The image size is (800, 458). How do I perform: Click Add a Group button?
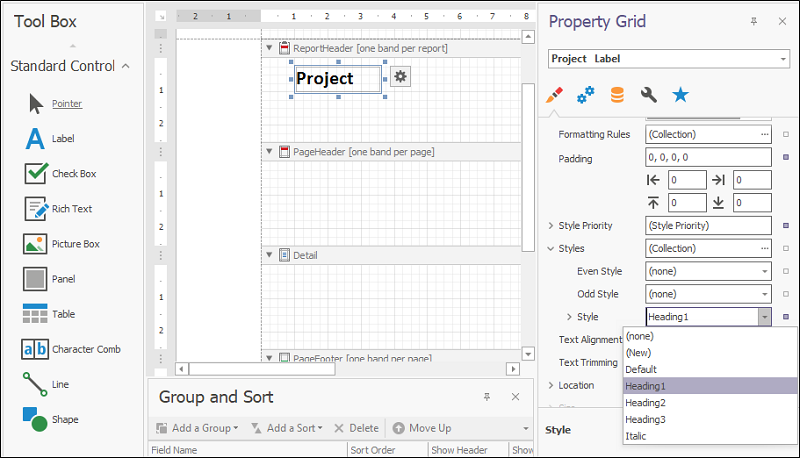(197, 428)
